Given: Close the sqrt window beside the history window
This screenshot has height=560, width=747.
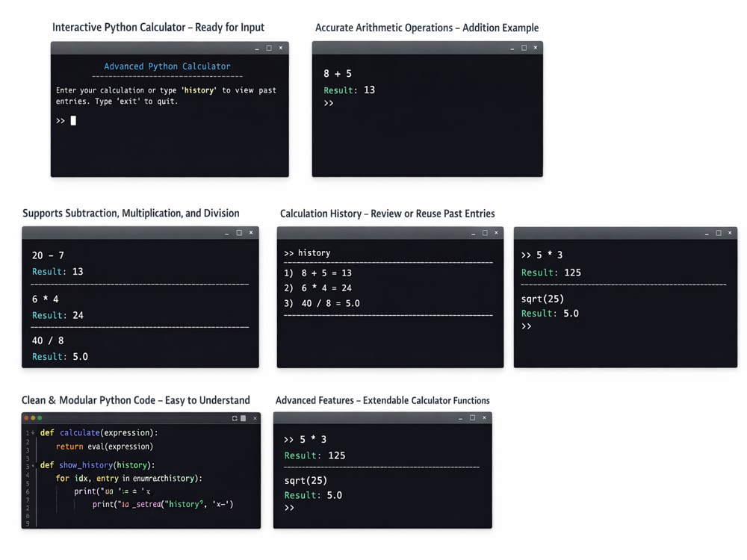Looking at the screenshot, I should 730,232.
